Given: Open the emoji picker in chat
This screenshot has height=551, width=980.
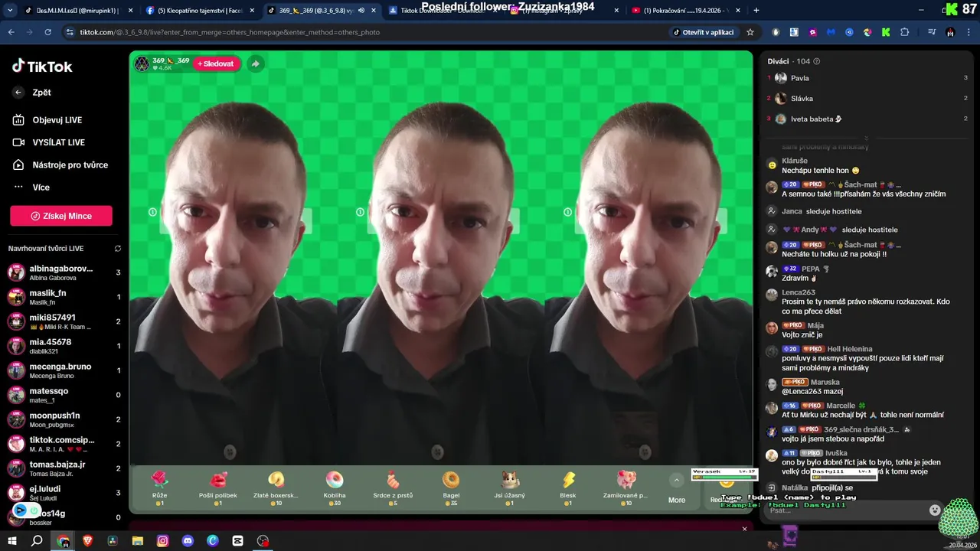Looking at the screenshot, I should (x=934, y=510).
